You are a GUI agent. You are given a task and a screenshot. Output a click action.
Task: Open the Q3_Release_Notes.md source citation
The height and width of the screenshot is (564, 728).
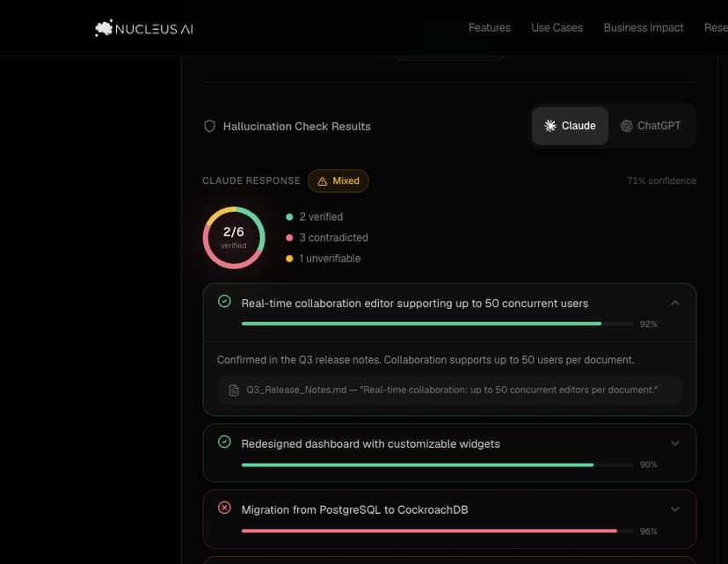pos(449,391)
